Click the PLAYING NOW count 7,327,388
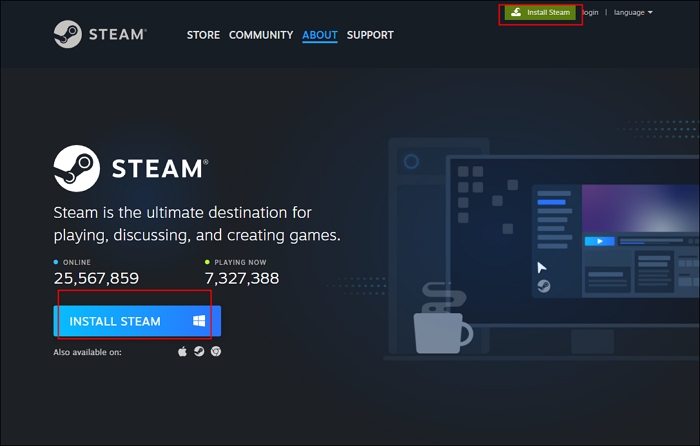Screen dimensions: 700x446 coord(242,279)
